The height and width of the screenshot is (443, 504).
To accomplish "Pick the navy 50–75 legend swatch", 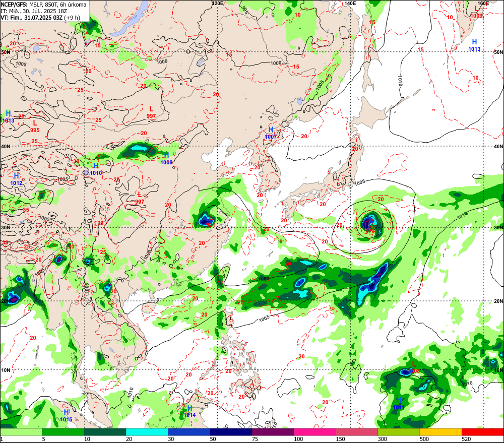I will point(231,432).
